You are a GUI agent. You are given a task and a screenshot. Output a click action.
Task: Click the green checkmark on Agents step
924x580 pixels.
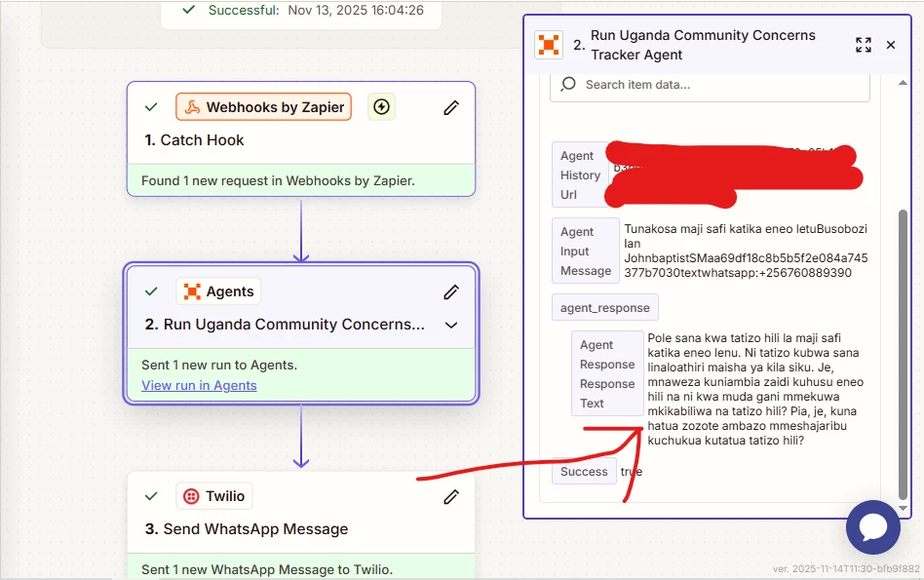coord(151,291)
